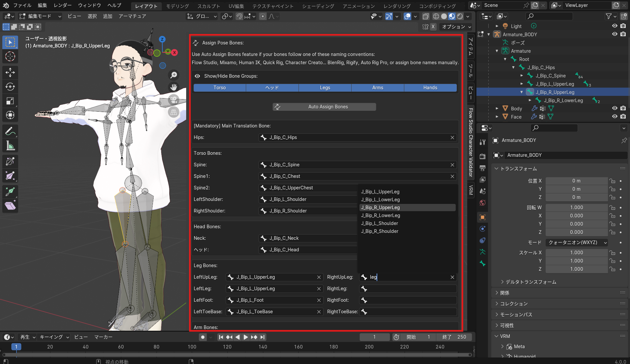Open the rotation mode dropdown
630x364 pixels.
coord(577,242)
